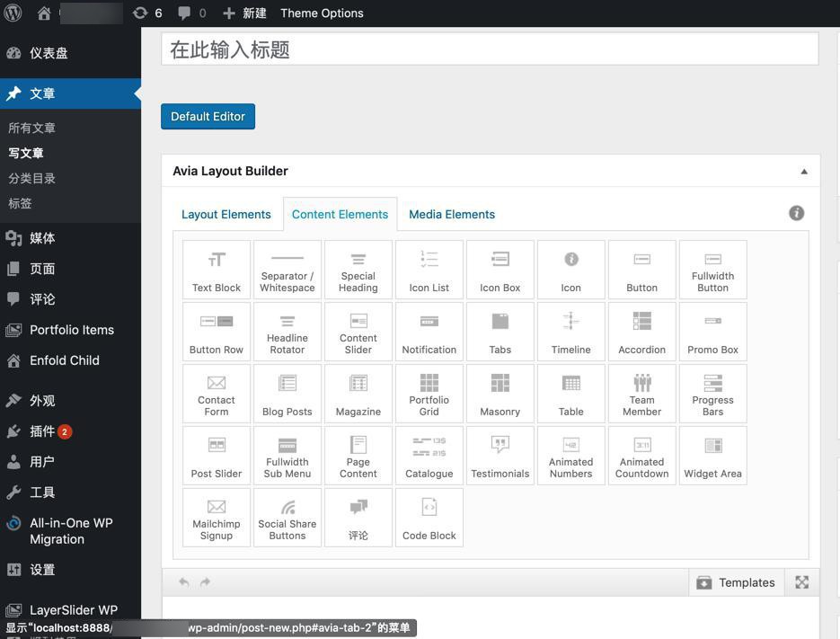Click the Default Editor button

208,116
